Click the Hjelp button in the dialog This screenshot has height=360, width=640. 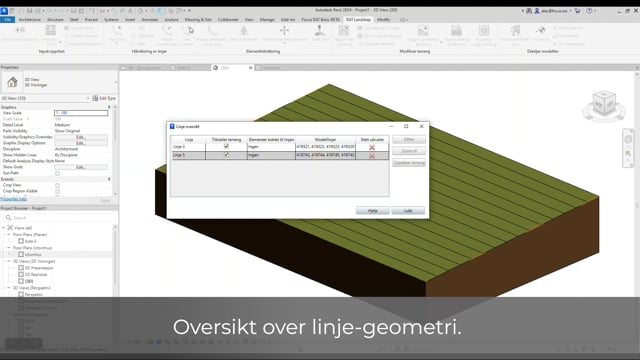tap(373, 211)
